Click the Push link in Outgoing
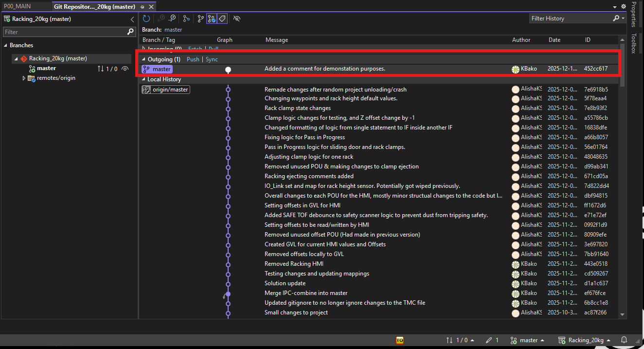This screenshot has width=644, height=349. (x=193, y=59)
